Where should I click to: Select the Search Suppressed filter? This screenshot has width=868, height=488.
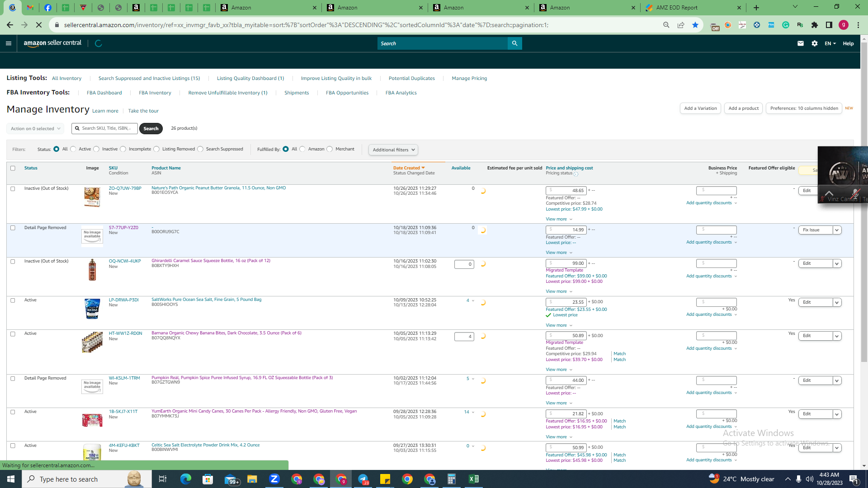pyautogui.click(x=200, y=149)
